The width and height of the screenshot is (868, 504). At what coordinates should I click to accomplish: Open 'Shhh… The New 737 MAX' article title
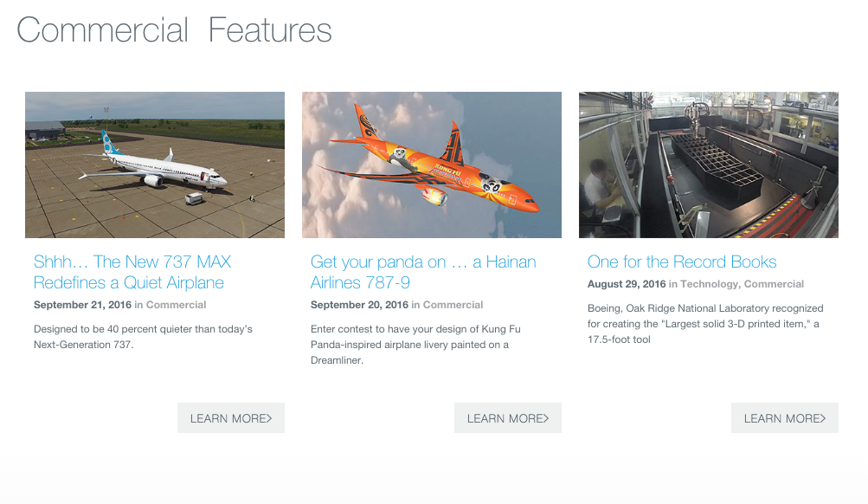(132, 272)
